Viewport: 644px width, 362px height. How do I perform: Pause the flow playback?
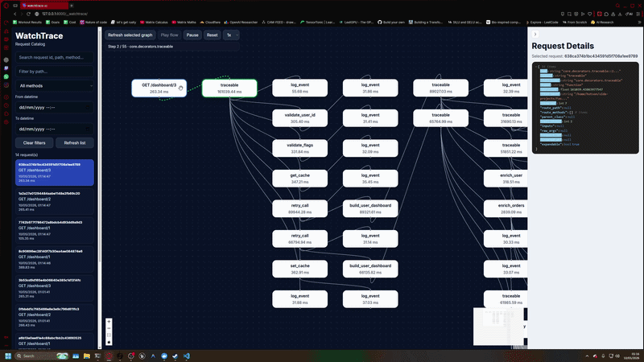pyautogui.click(x=192, y=35)
